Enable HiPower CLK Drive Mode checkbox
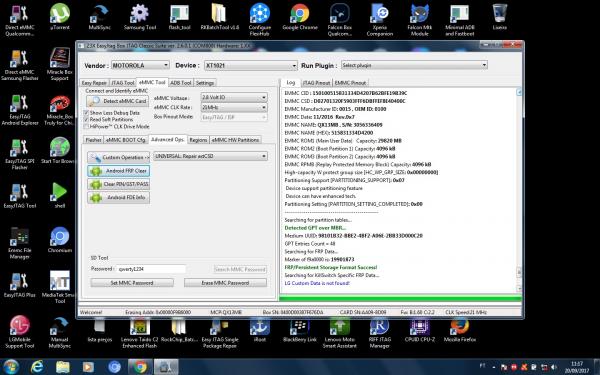 86,126
